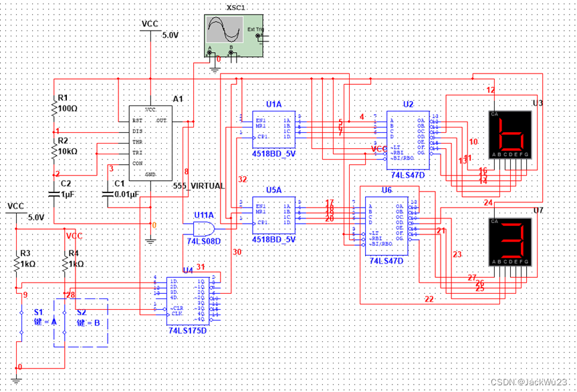Click the 74LS08D label text
The height and width of the screenshot is (392, 577).
204,242
